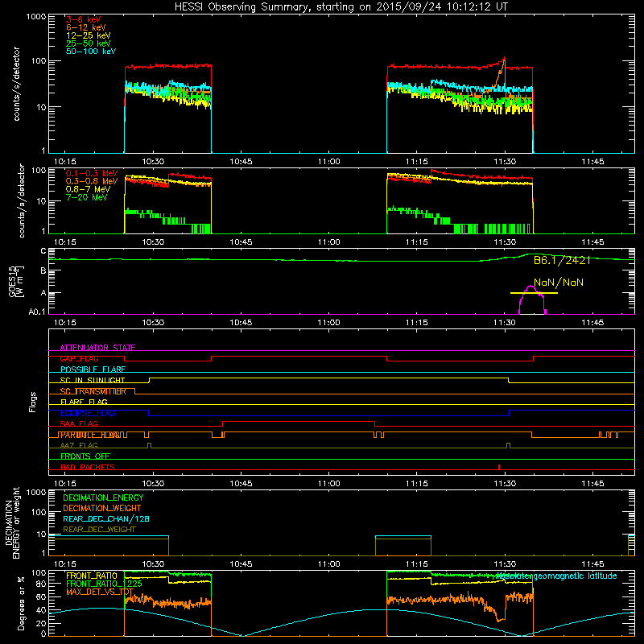Image resolution: width=644 pixels, height=644 pixels.
Task: Select the AAZ_FLAG label
Action: point(79,445)
